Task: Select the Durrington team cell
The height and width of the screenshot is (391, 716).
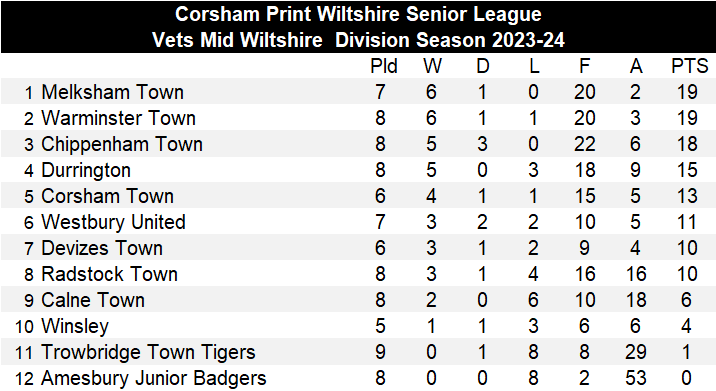Action: pyautogui.click(x=86, y=170)
